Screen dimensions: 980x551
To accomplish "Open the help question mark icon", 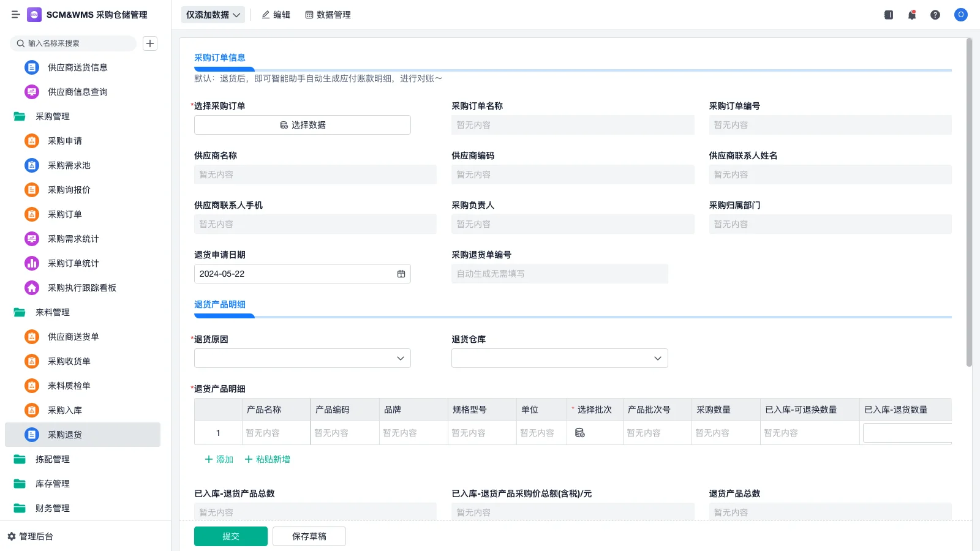I will coord(935,15).
